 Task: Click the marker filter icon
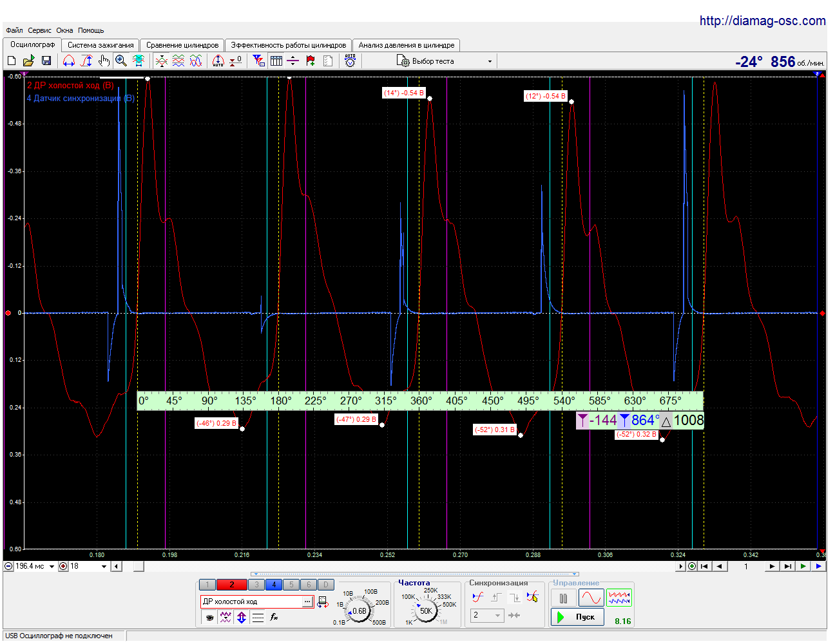click(258, 61)
